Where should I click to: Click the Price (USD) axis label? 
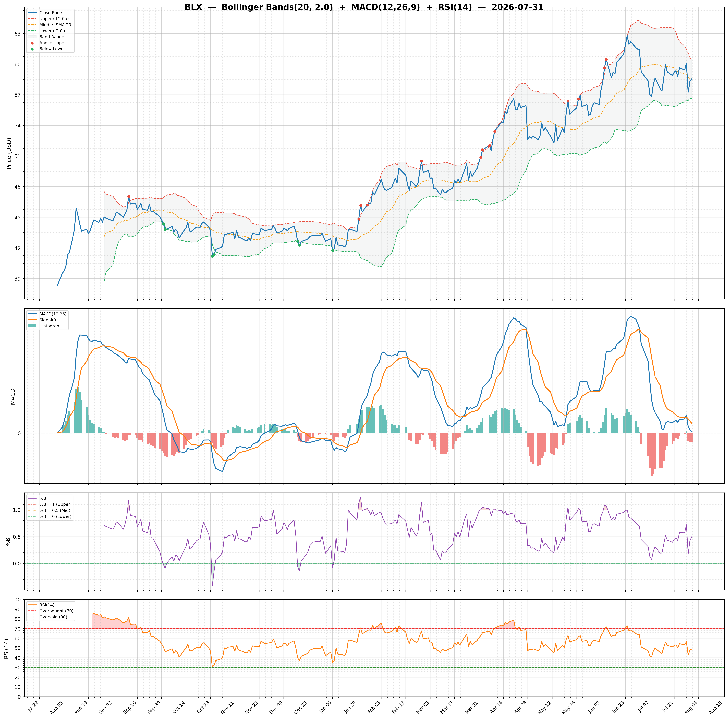click(9, 153)
